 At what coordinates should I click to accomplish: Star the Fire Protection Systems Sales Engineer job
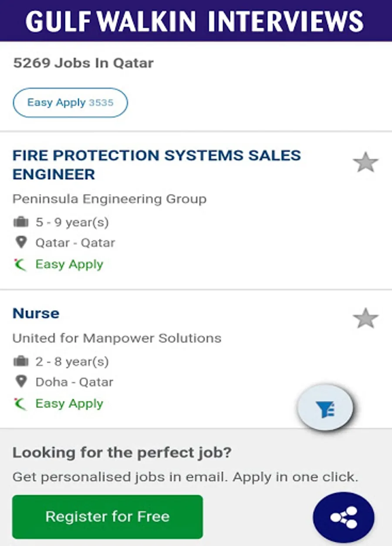[x=365, y=163]
